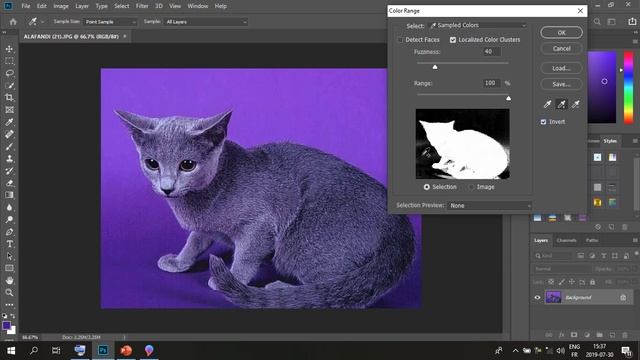The height and width of the screenshot is (360, 640).
Task: Open the Sample All Layers dropdown
Action: [x=206, y=22]
